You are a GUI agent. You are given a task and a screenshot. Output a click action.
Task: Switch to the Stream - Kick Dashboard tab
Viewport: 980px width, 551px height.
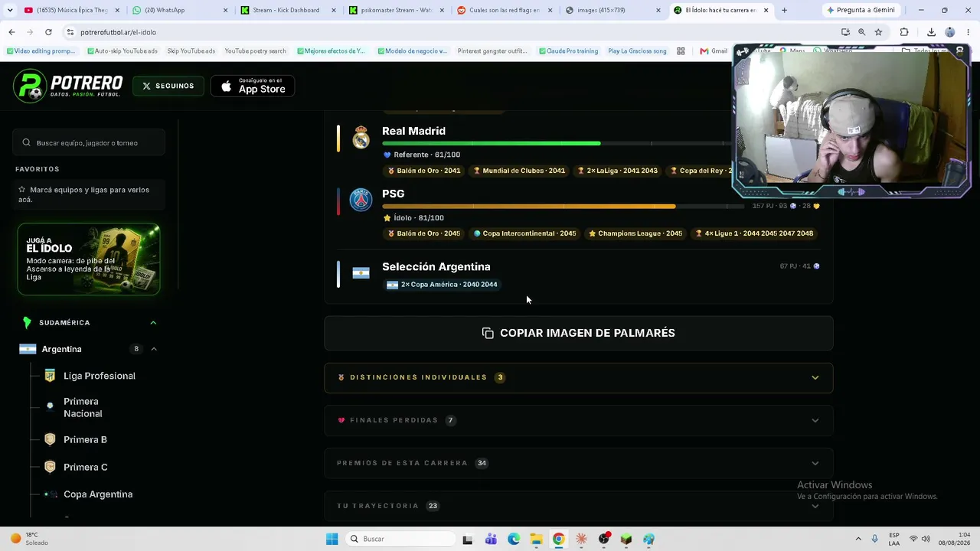287,10
